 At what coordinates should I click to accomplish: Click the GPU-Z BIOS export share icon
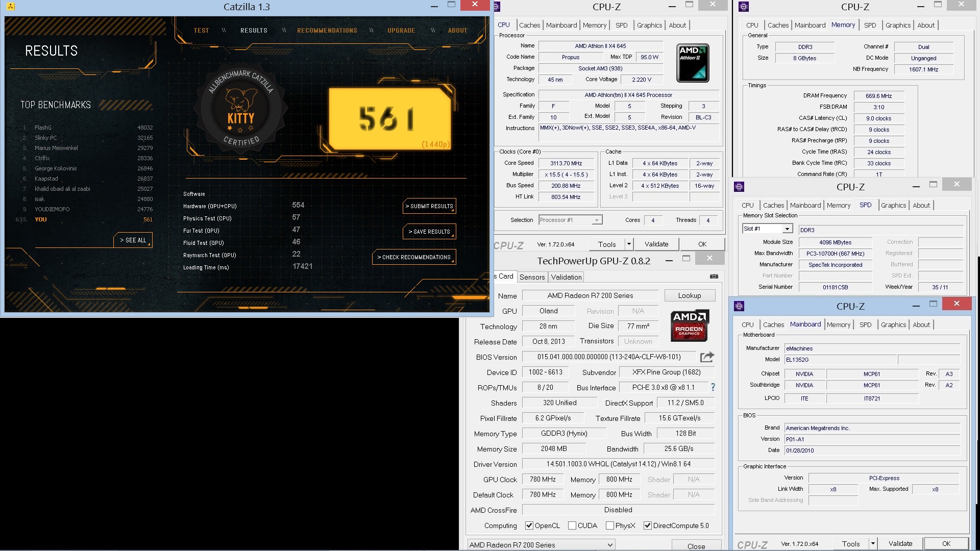[707, 357]
